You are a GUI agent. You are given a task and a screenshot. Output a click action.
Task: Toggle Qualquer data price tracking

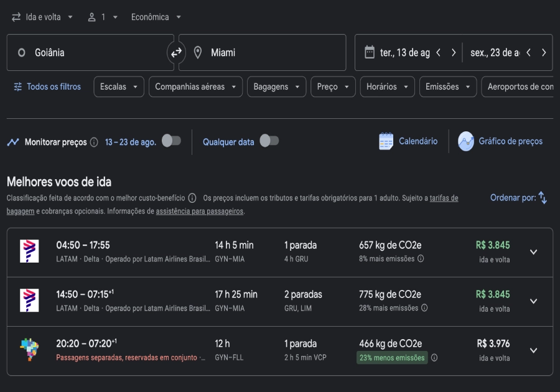point(269,141)
